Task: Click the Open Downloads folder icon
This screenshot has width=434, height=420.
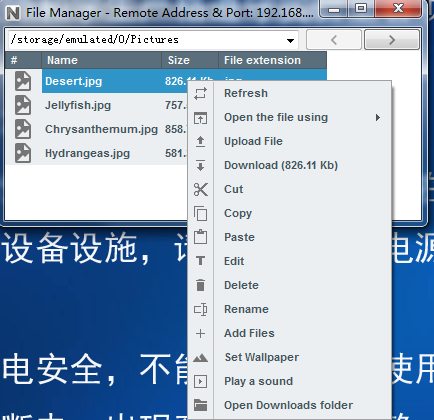Action: (x=200, y=405)
